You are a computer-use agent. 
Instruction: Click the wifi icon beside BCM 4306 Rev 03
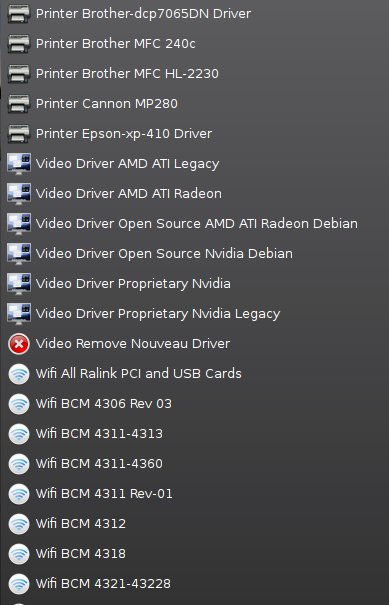tap(19, 404)
